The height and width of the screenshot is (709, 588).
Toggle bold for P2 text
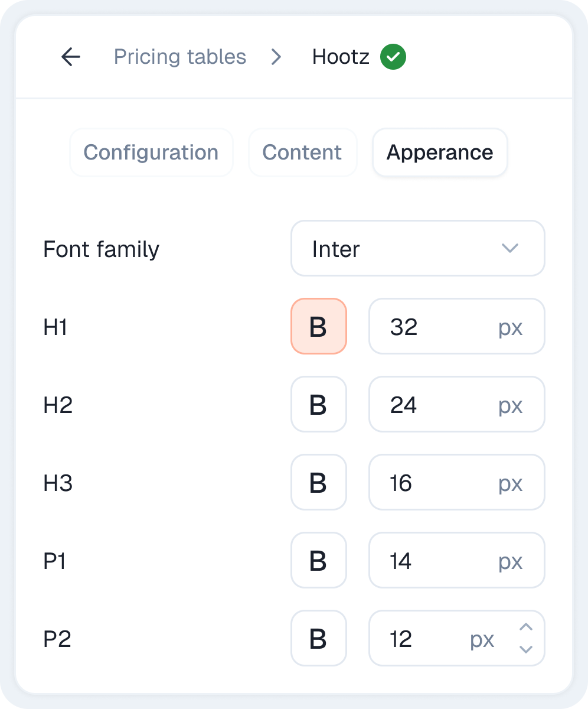pos(318,639)
